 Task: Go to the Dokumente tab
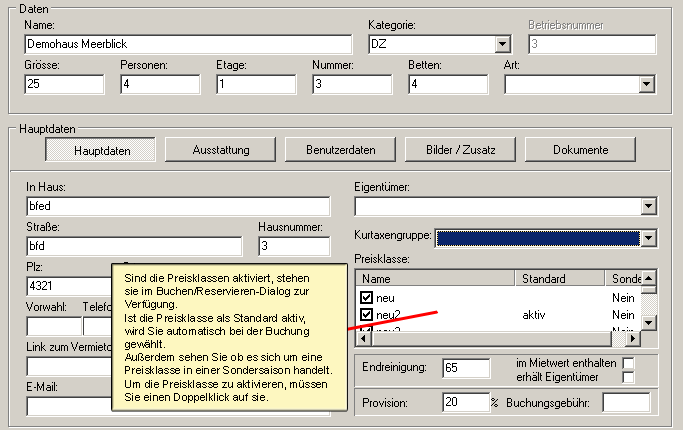click(581, 150)
